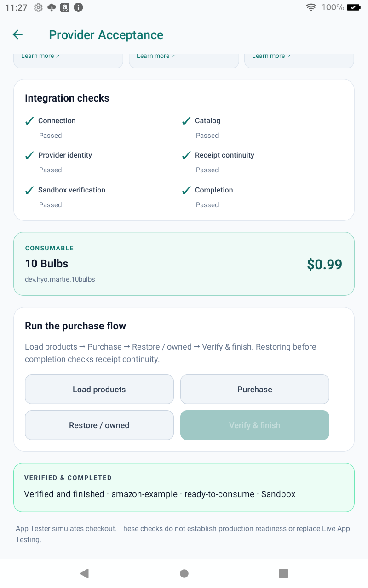Click the Provider identity checkmark icon
The image size is (368, 588).
(x=29, y=155)
